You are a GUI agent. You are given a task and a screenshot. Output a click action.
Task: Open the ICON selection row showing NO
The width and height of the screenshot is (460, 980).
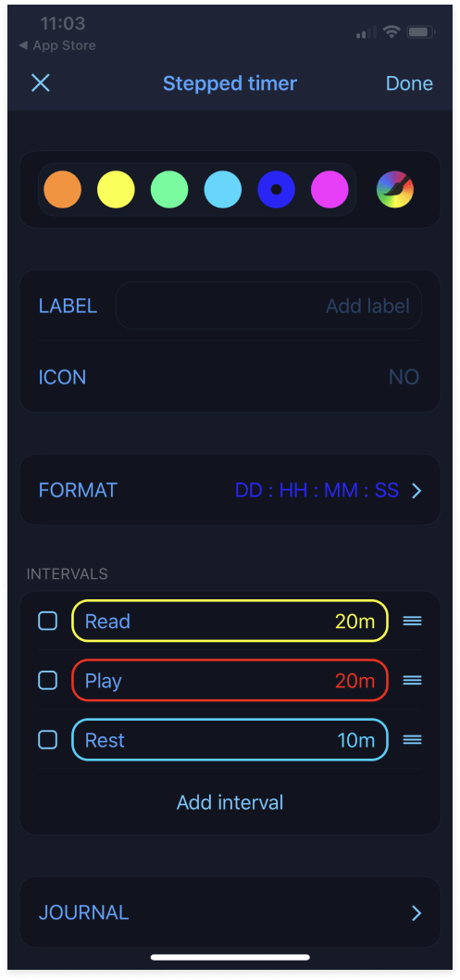[x=230, y=378]
